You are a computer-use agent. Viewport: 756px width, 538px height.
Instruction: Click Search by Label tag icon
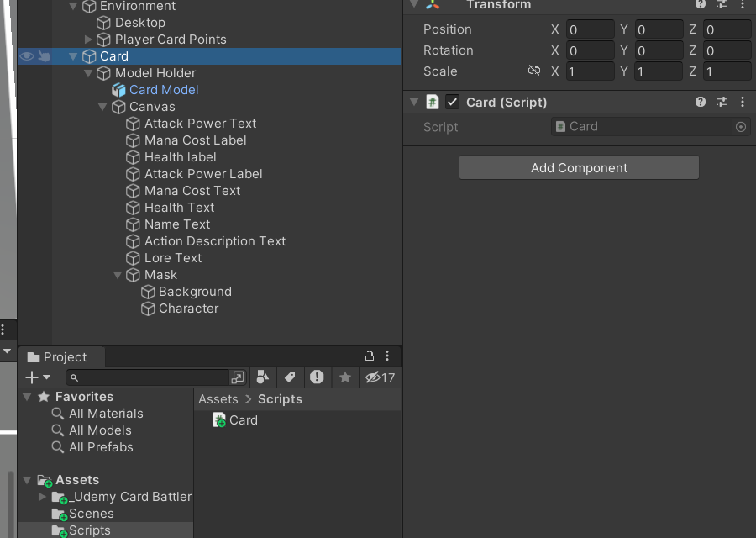290,377
